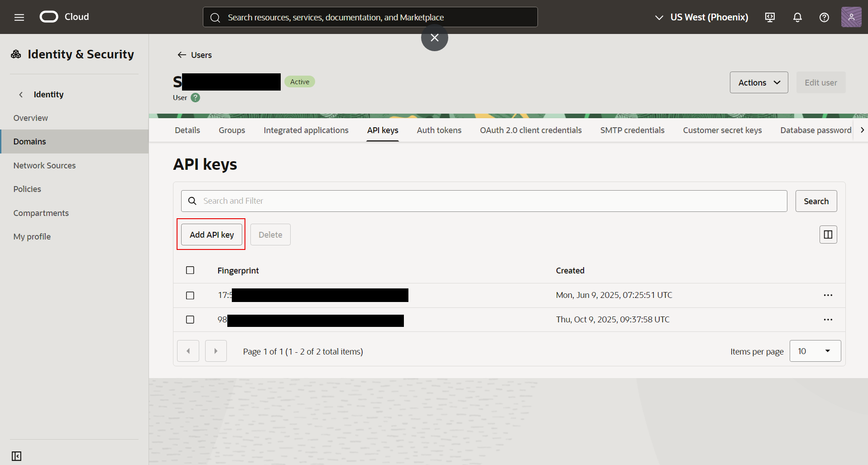
Task: Check the box for the Oct 9 key
Action: coord(190,320)
